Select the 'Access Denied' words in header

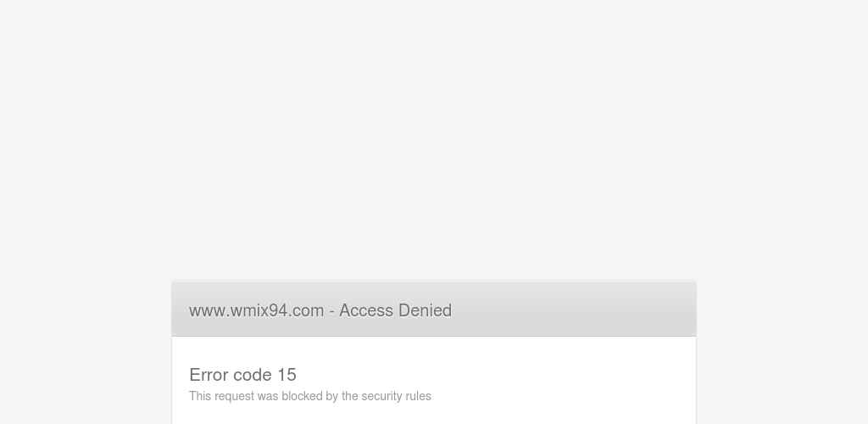point(395,310)
